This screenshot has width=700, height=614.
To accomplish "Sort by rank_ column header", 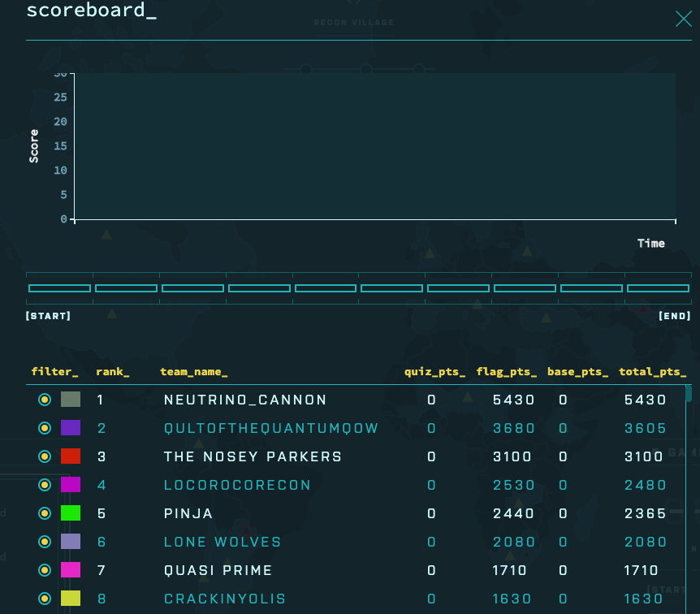I will (x=113, y=372).
